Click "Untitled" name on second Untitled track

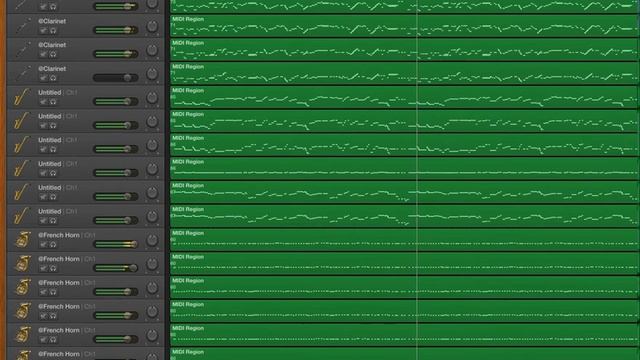pyautogui.click(x=49, y=116)
